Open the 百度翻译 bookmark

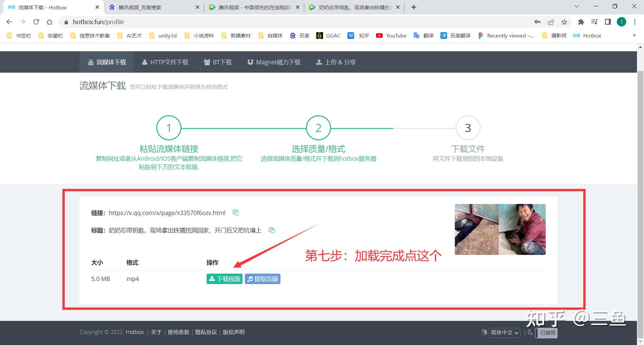(x=455, y=36)
